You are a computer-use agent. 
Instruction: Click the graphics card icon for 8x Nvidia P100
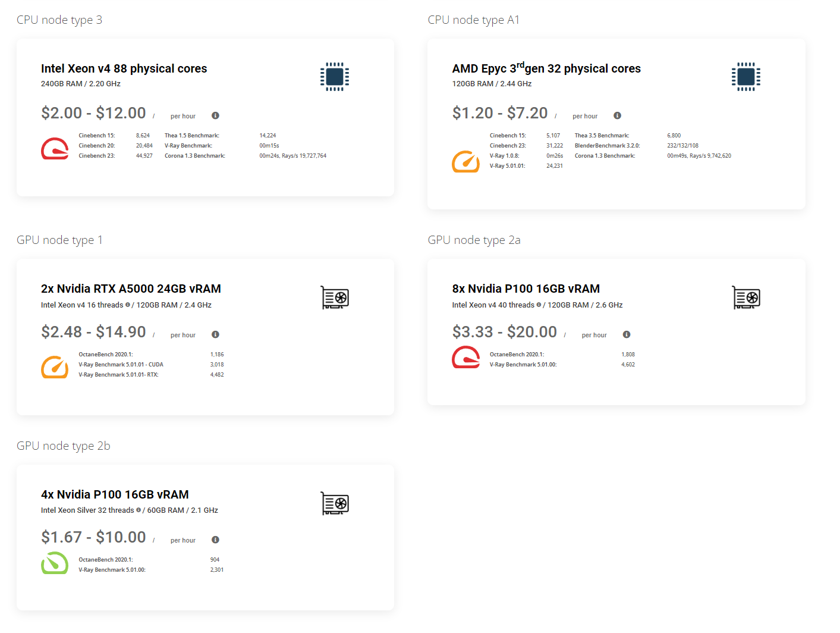[x=746, y=297]
